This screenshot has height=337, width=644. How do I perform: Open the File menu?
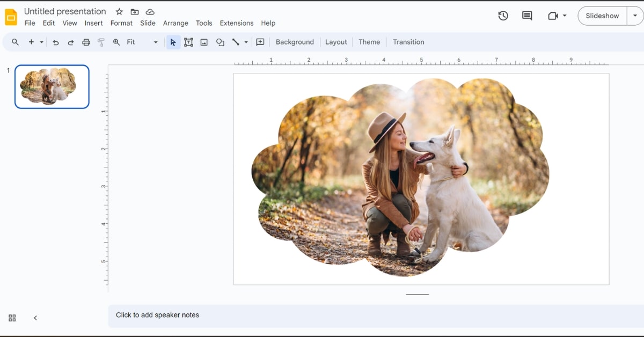pos(30,23)
